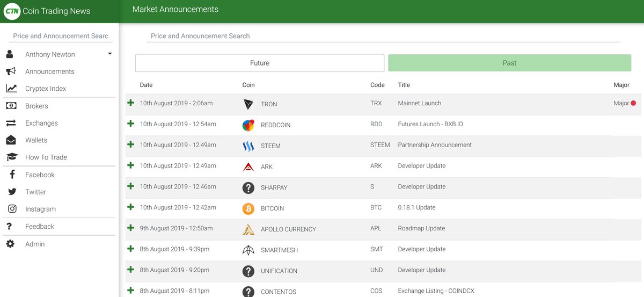Viewport: 644px width, 297px height.
Task: Open the Instagram link text
Action: (40, 209)
